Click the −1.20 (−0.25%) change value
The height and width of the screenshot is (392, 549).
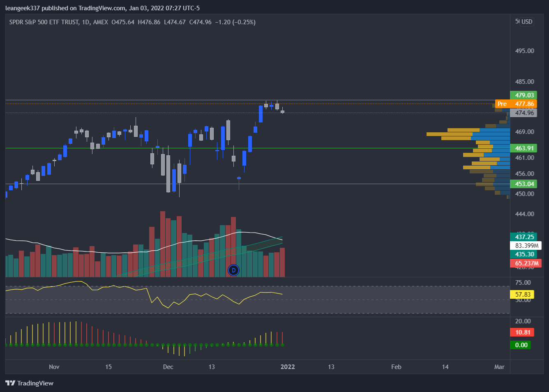[235, 22]
